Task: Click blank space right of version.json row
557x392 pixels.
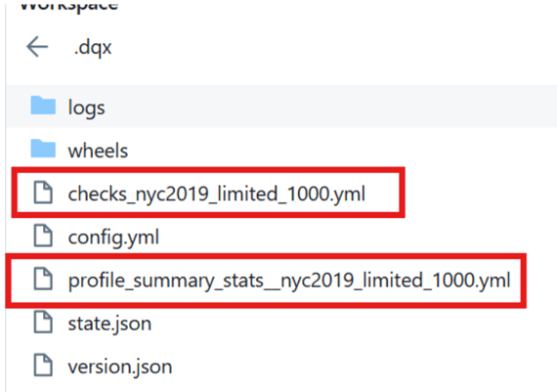Action: click(x=363, y=366)
